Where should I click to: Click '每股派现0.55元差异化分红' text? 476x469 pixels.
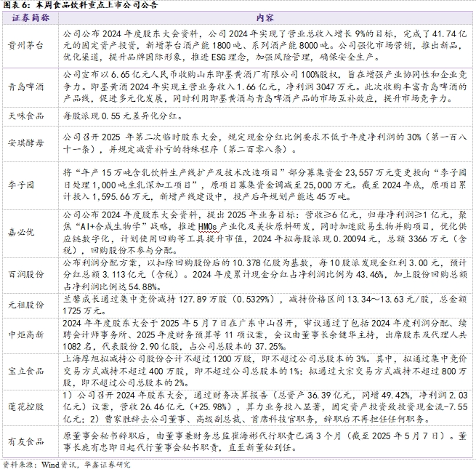point(123,116)
